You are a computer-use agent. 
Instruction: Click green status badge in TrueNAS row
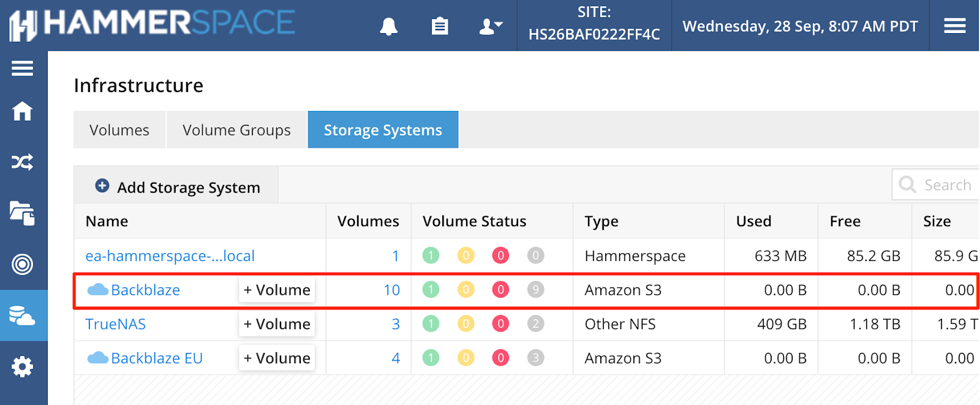[431, 324]
